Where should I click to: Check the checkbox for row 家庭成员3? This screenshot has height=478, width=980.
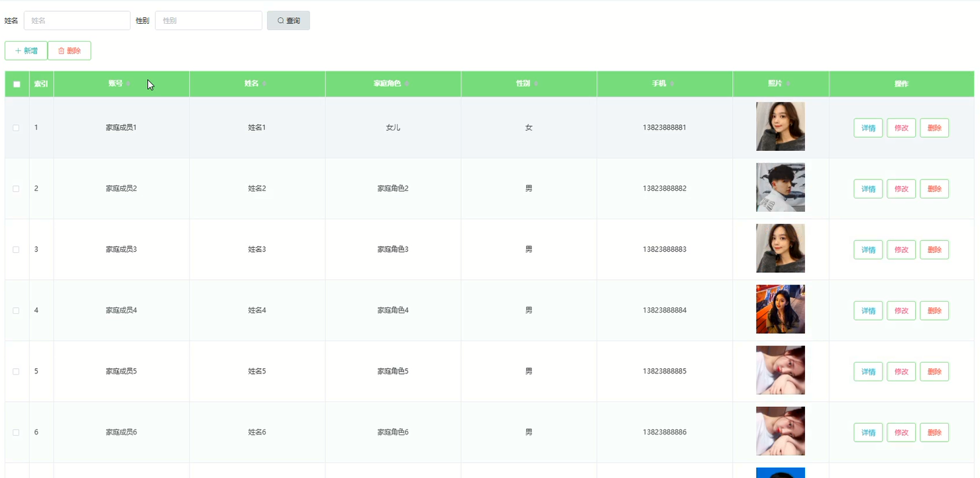[x=16, y=249]
